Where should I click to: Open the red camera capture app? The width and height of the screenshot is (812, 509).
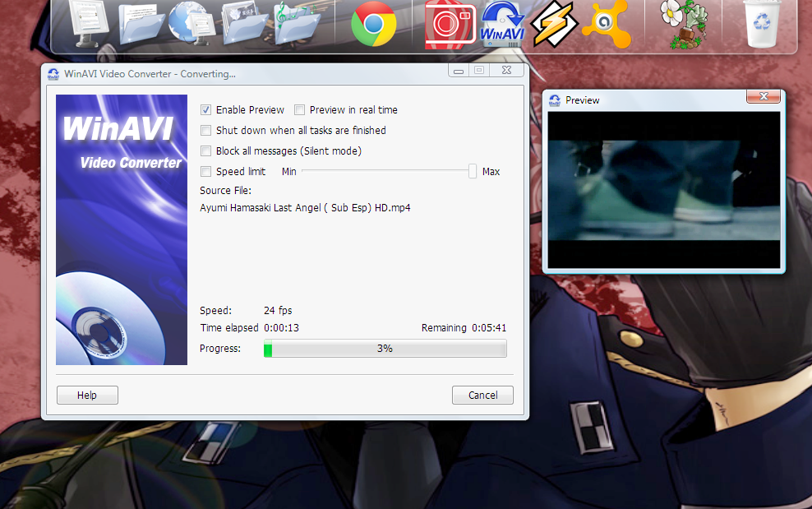[448, 25]
